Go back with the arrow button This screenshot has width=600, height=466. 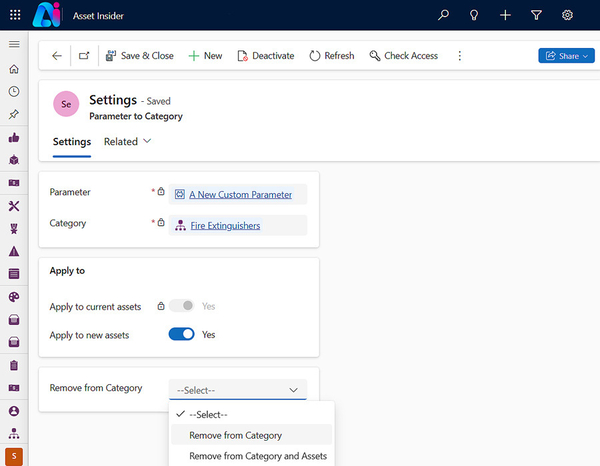coord(57,56)
